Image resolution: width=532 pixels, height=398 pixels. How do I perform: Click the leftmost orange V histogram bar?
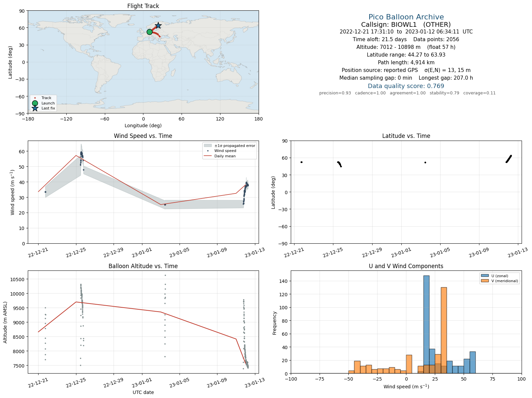[x=351, y=372]
